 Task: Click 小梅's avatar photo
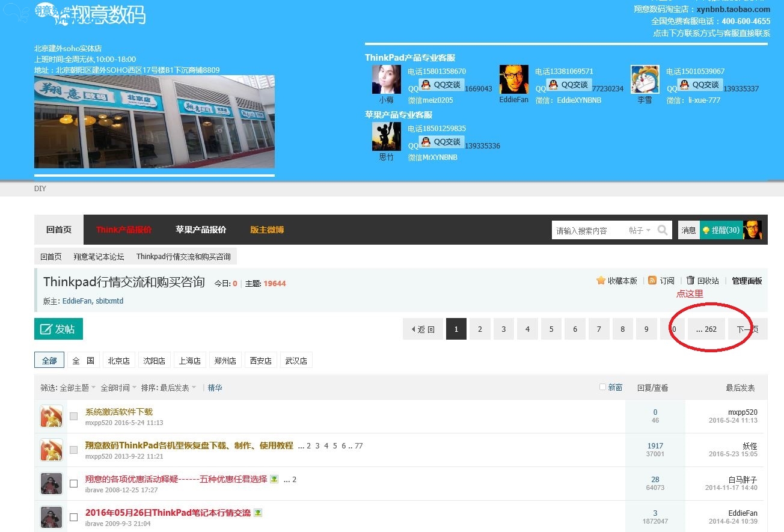click(x=386, y=79)
